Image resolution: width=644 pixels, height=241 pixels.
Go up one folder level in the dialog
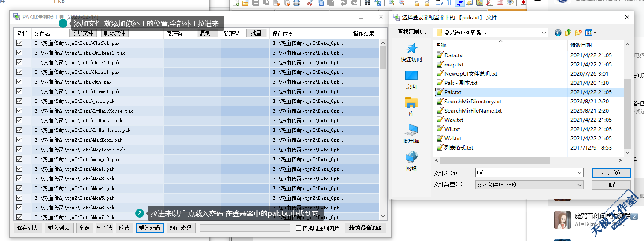(x=568, y=33)
